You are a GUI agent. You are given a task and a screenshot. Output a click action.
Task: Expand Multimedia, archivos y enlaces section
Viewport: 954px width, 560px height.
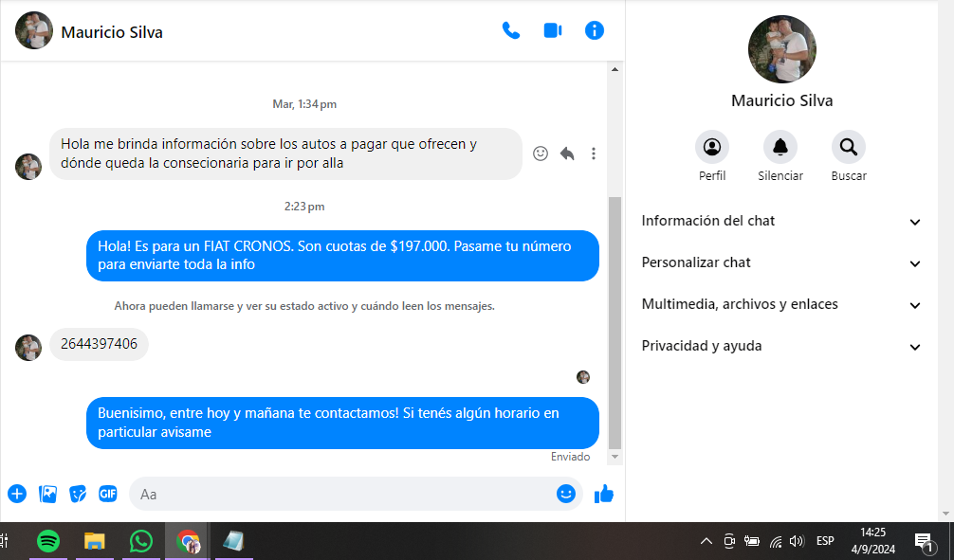[780, 304]
